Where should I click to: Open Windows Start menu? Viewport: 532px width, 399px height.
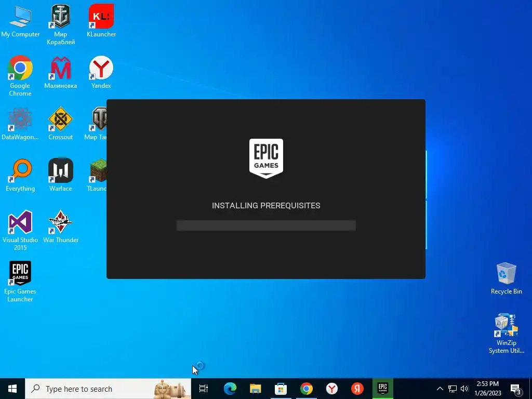coord(12,389)
